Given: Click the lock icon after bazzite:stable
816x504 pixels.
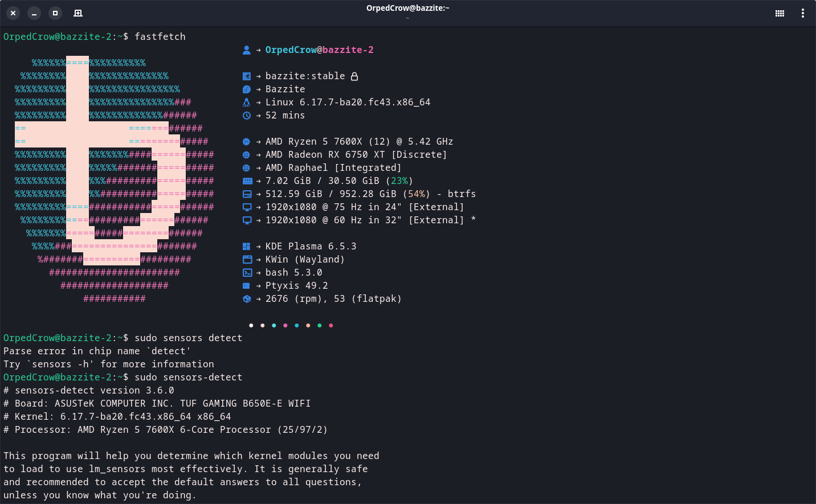Looking at the screenshot, I should point(354,76).
